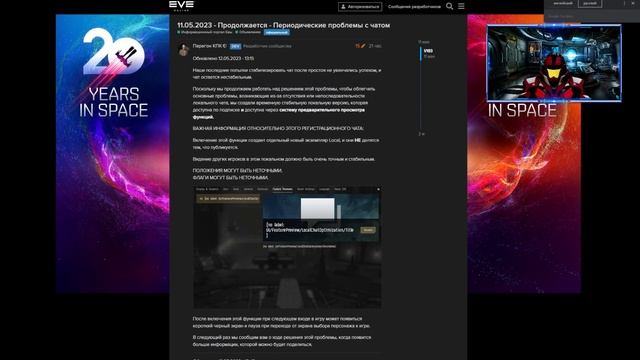Click the DEV badge by author name
Image resolution: width=640 pixels, height=360 pixels.
coord(235,47)
